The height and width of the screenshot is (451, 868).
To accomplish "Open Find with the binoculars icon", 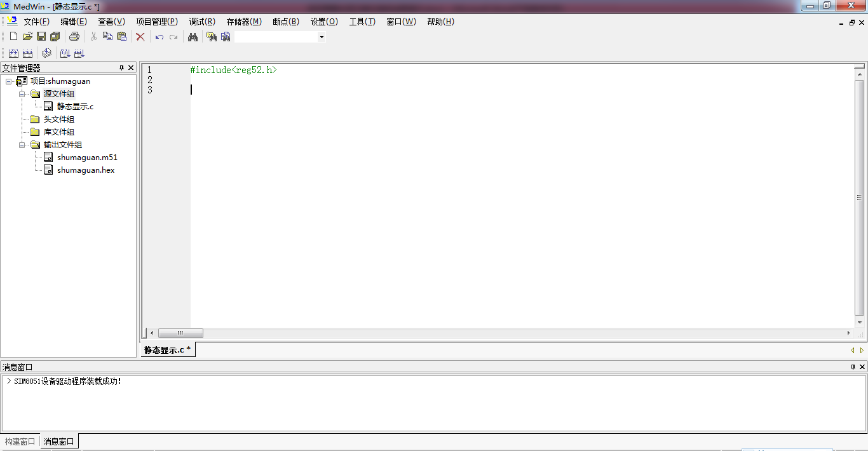I will tap(193, 37).
